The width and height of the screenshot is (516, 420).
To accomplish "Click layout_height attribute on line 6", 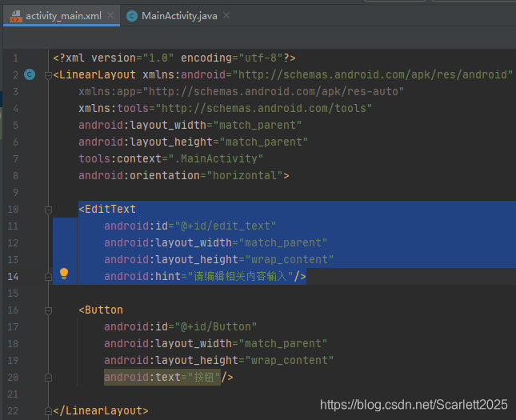I will tap(193, 142).
